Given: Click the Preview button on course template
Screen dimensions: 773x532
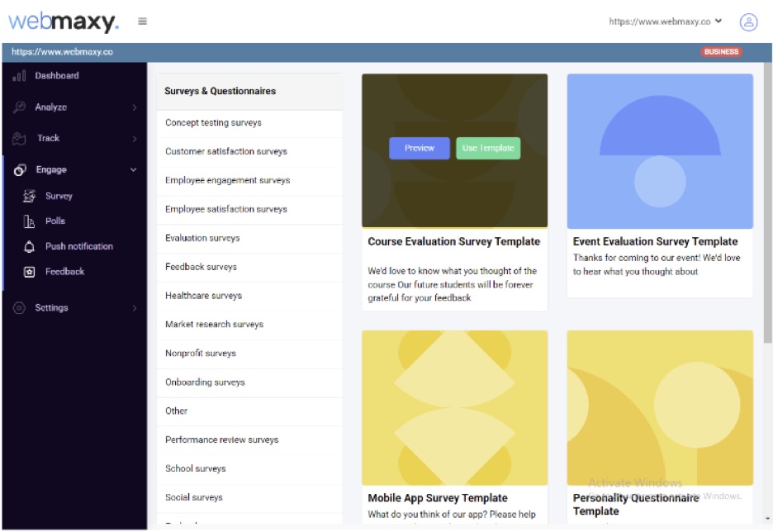Looking at the screenshot, I should (x=419, y=148).
